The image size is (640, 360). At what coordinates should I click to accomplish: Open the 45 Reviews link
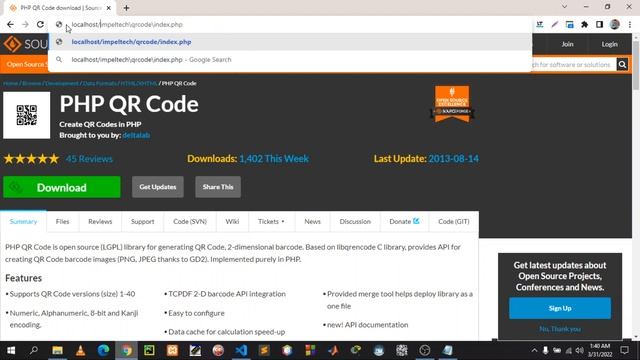(89, 159)
